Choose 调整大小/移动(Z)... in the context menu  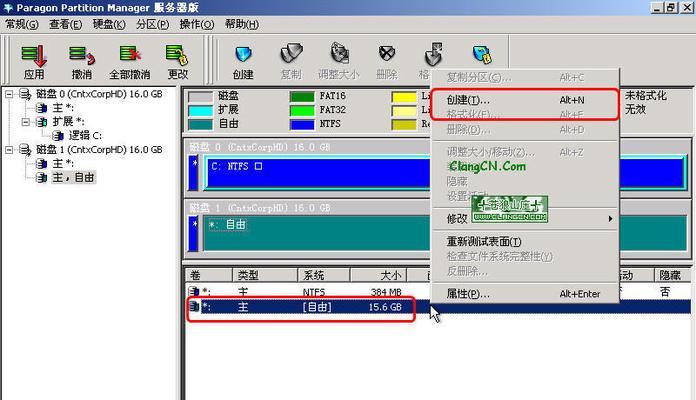click(x=525, y=152)
